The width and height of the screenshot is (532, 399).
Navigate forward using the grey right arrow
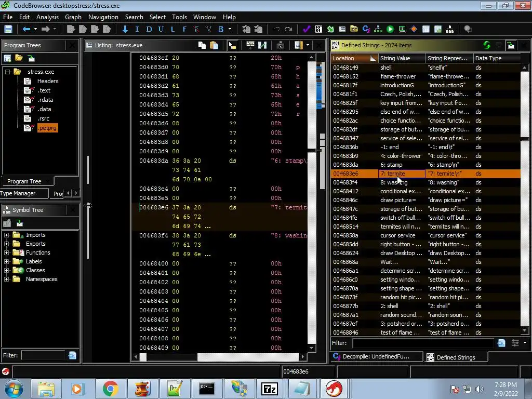(x=46, y=29)
